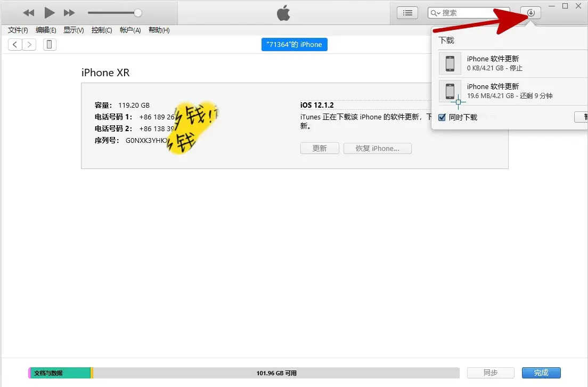Open the 编辑(E) menu
The width and height of the screenshot is (588, 387).
(x=46, y=30)
